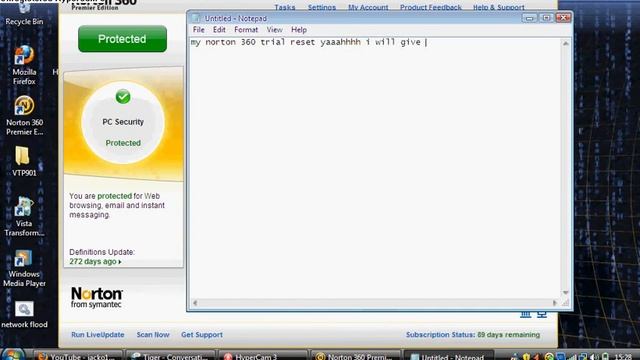Screen dimensions: 640x360
Task: Click the PC Security panel circle
Action: coord(123,122)
